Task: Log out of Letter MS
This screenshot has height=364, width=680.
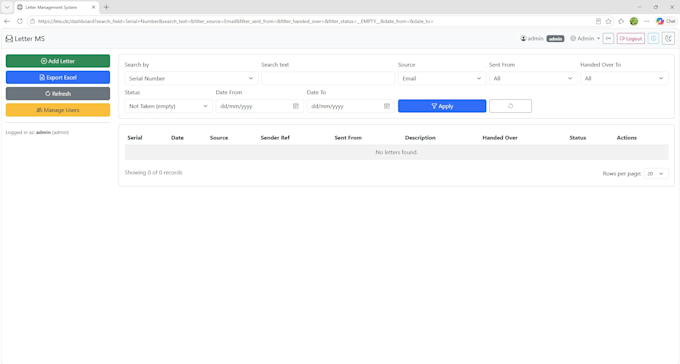Action: (x=631, y=39)
